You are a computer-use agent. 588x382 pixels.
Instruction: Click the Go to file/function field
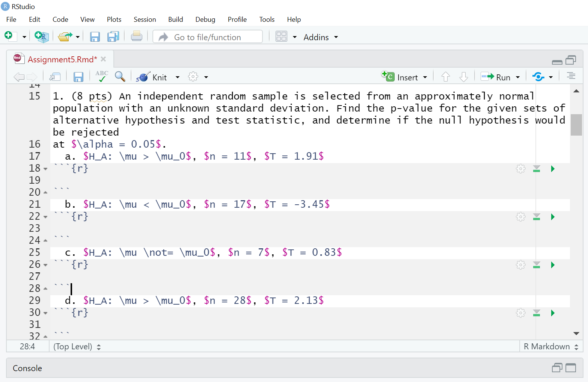[x=208, y=37]
